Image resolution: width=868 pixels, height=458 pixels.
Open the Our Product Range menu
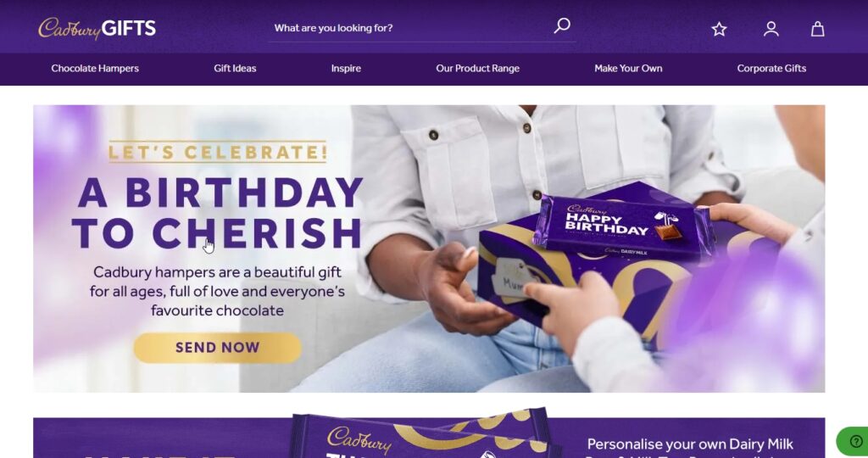point(478,68)
